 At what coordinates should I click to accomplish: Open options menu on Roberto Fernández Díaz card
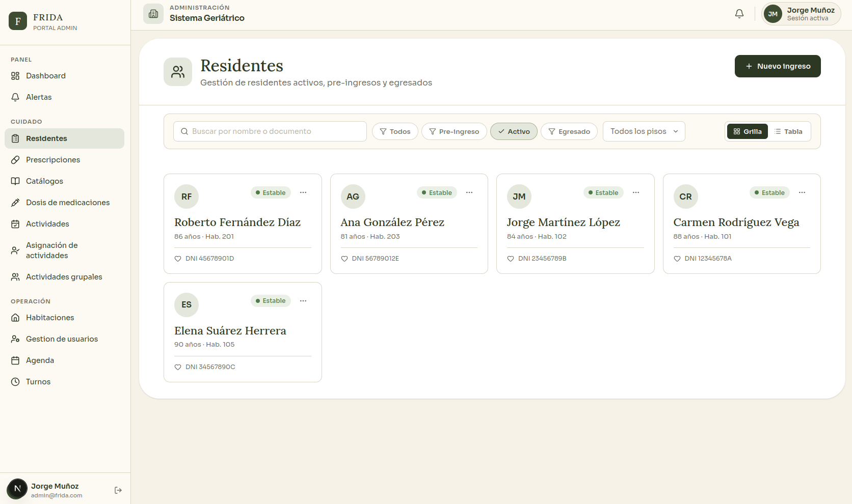pos(303,192)
